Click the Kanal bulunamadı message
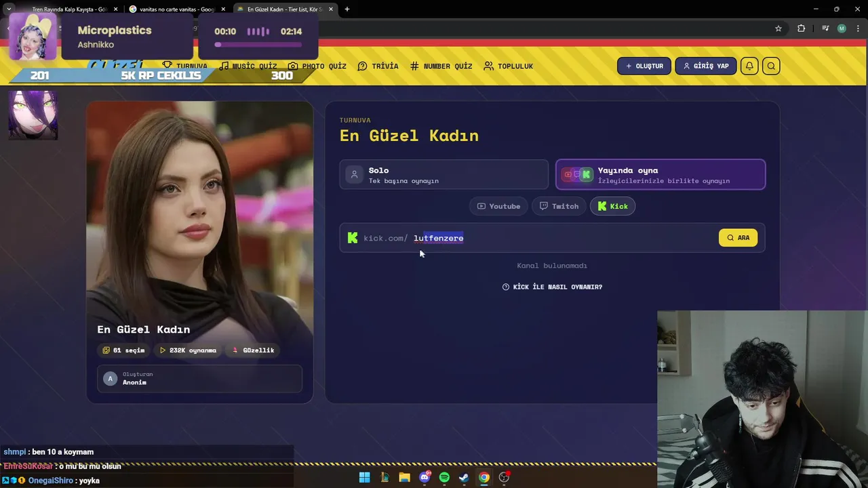This screenshot has height=488, width=868. [552, 266]
